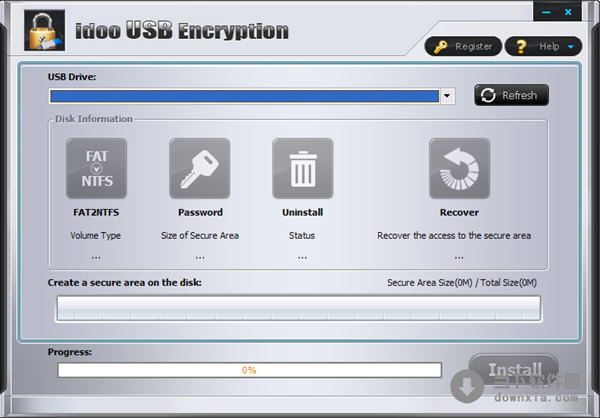Click the Uninstall trash can icon
The image size is (600, 418).
coord(303,168)
